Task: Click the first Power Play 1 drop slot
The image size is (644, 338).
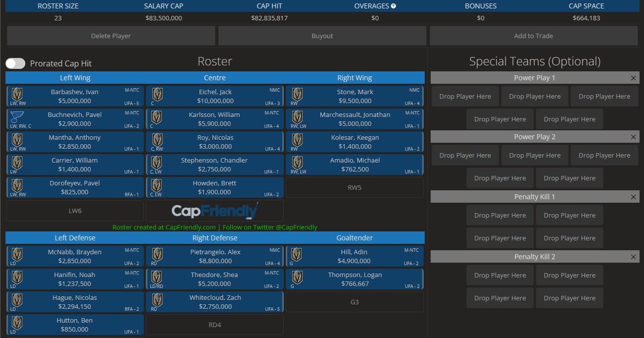Action: (x=465, y=97)
